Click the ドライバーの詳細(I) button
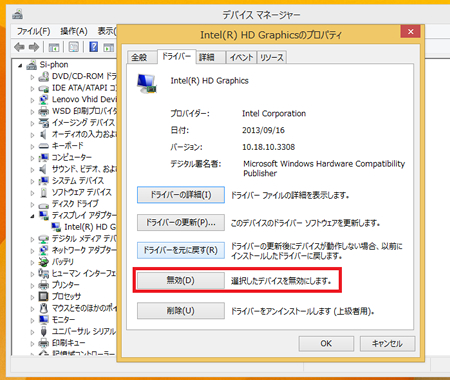 pyautogui.click(x=181, y=195)
